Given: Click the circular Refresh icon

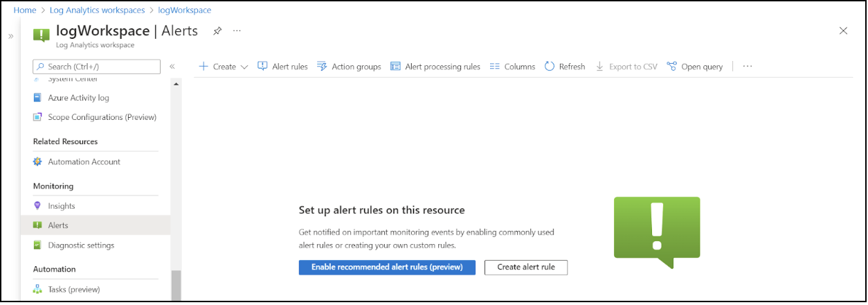Looking at the screenshot, I should 550,67.
